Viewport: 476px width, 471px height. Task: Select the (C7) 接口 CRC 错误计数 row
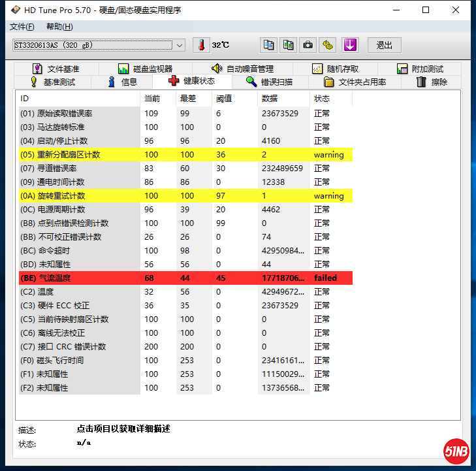pyautogui.click(x=185, y=347)
